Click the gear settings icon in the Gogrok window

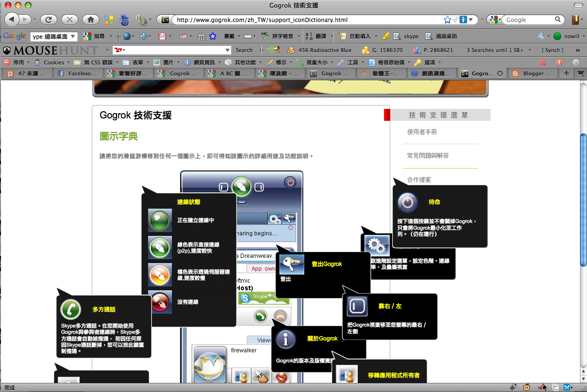(275, 219)
